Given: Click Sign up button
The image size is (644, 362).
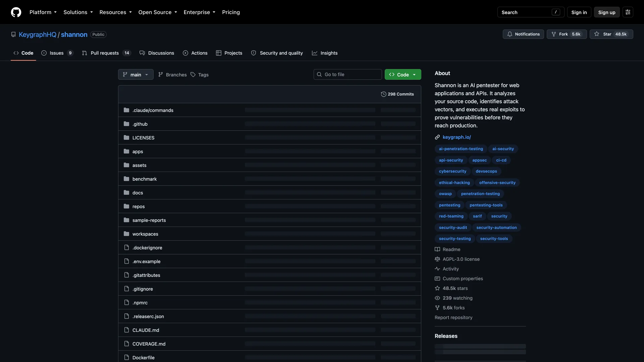Looking at the screenshot, I should point(607,12).
